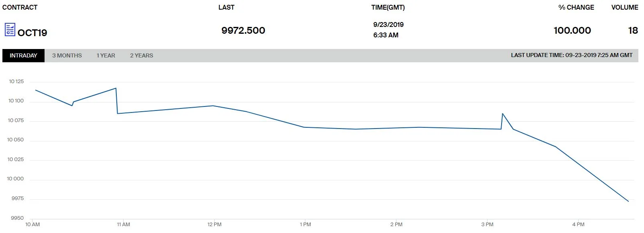Show the 2 Years chart view
The height and width of the screenshot is (233, 644).
point(141,55)
